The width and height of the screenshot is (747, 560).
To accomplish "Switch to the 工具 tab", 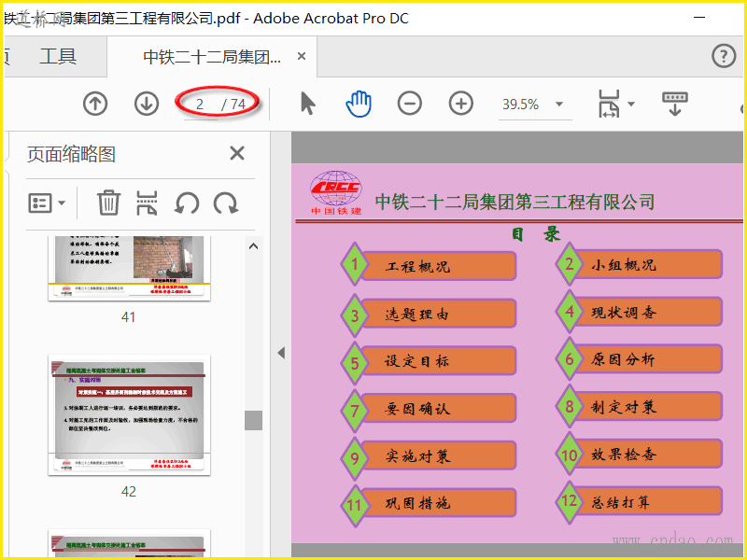I will [58, 57].
